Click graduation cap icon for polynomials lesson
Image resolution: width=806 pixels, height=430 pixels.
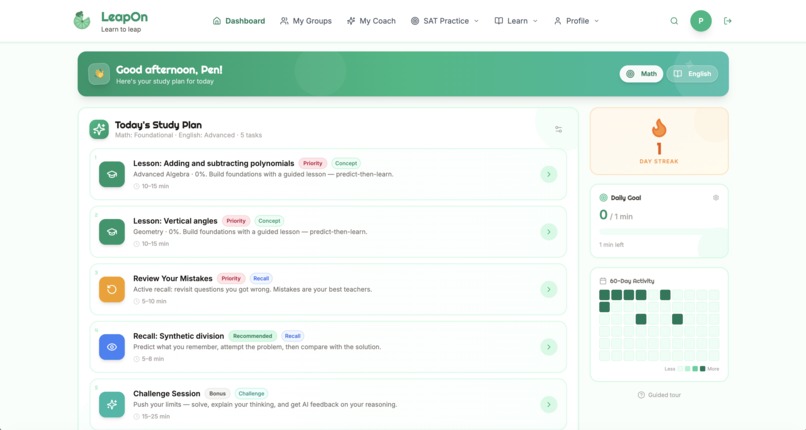point(112,174)
